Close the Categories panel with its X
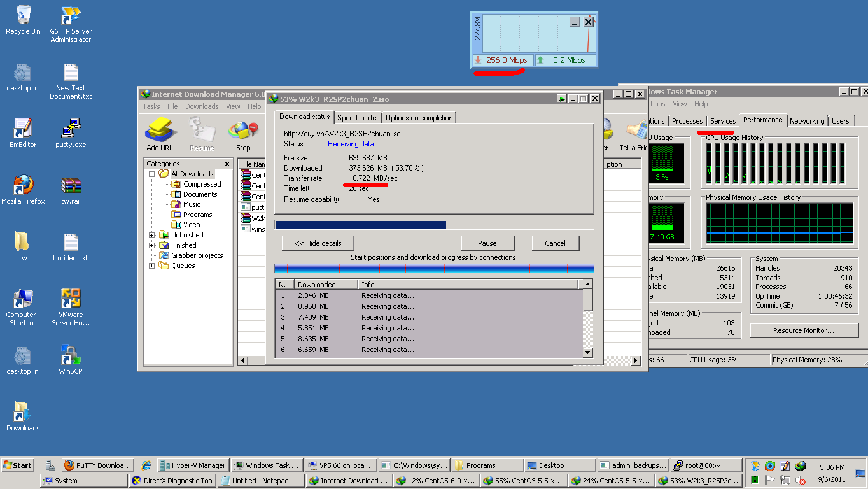 click(227, 164)
